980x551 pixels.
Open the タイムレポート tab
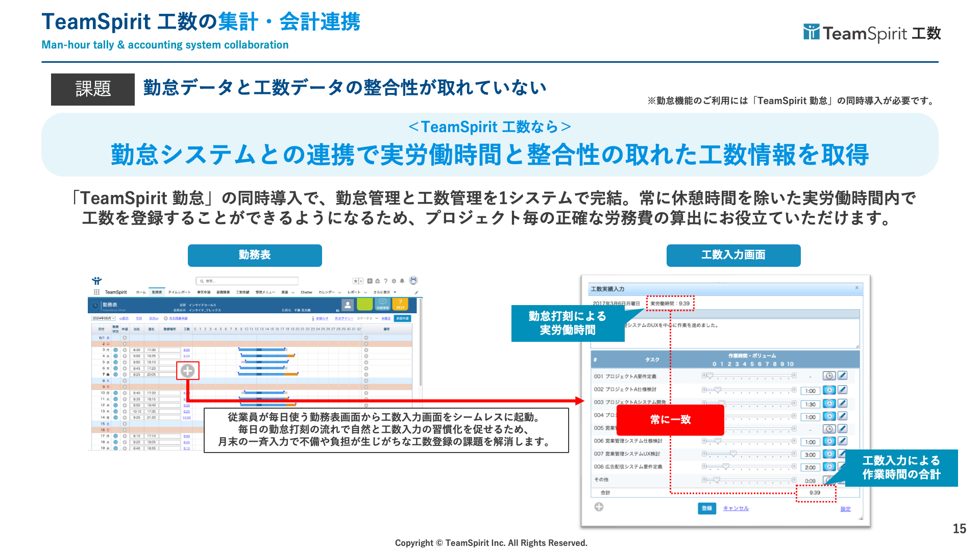179,292
